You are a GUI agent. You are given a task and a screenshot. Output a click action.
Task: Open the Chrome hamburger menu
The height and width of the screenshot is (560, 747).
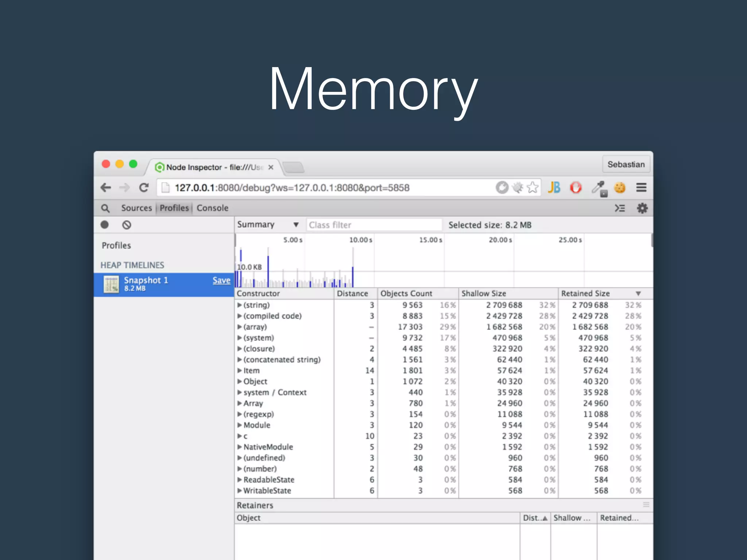(641, 188)
